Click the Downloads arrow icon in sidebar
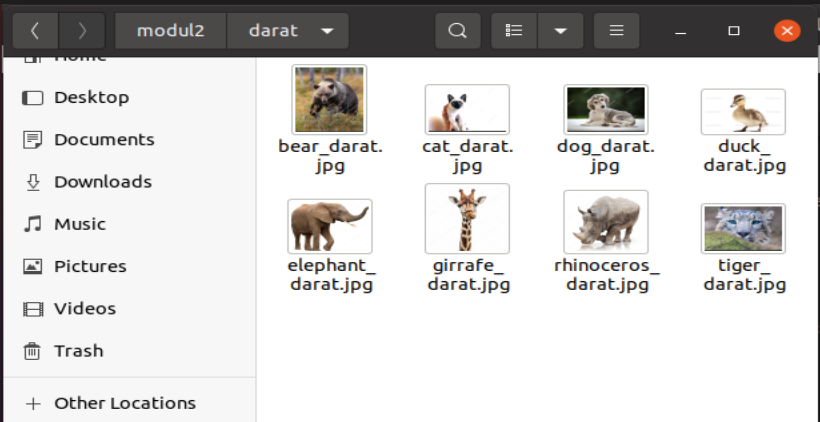The image size is (820, 422). tap(32, 182)
